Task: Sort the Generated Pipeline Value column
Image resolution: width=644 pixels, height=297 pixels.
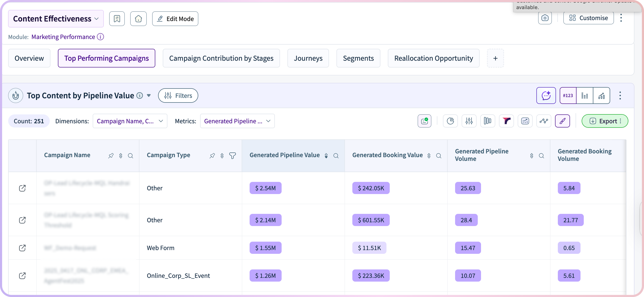Action: click(326, 156)
